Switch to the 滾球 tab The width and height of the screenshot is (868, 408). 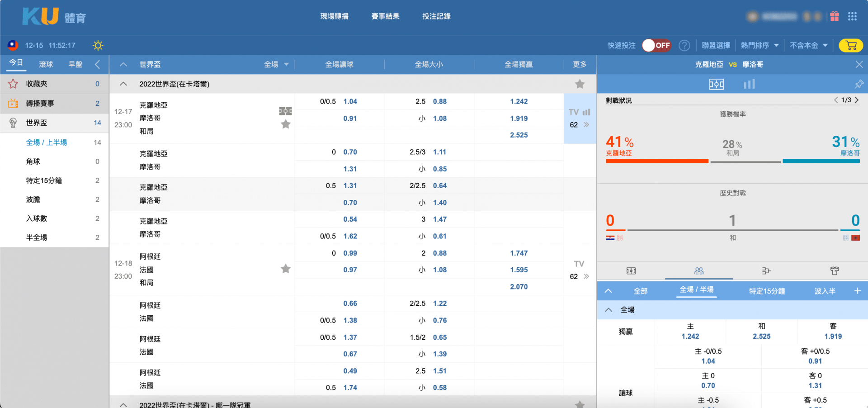[x=46, y=64]
